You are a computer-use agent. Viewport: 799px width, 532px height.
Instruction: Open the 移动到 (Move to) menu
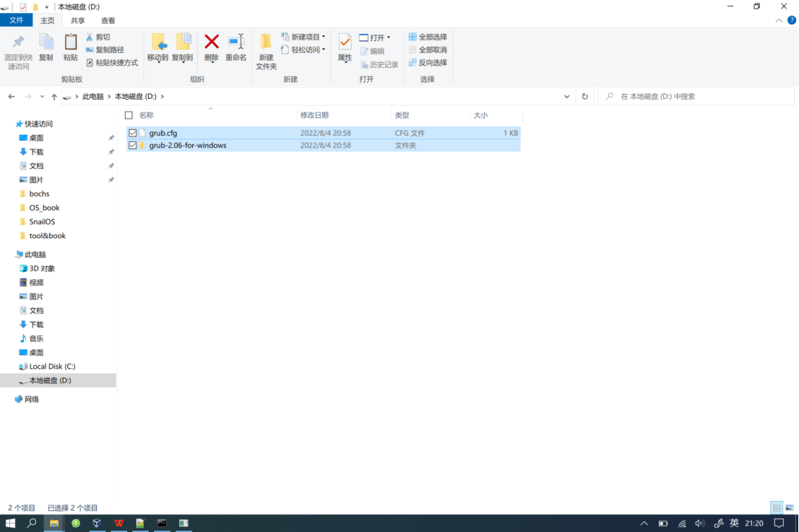pyautogui.click(x=157, y=48)
